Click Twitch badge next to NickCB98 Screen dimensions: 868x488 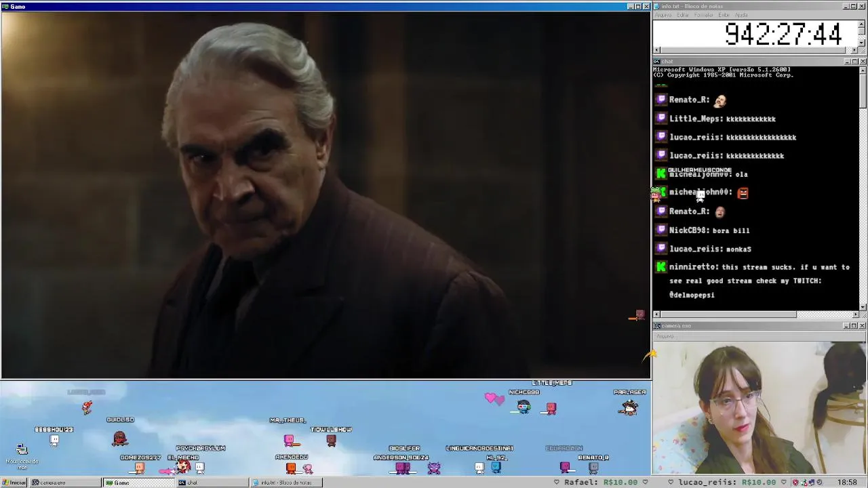coord(661,230)
